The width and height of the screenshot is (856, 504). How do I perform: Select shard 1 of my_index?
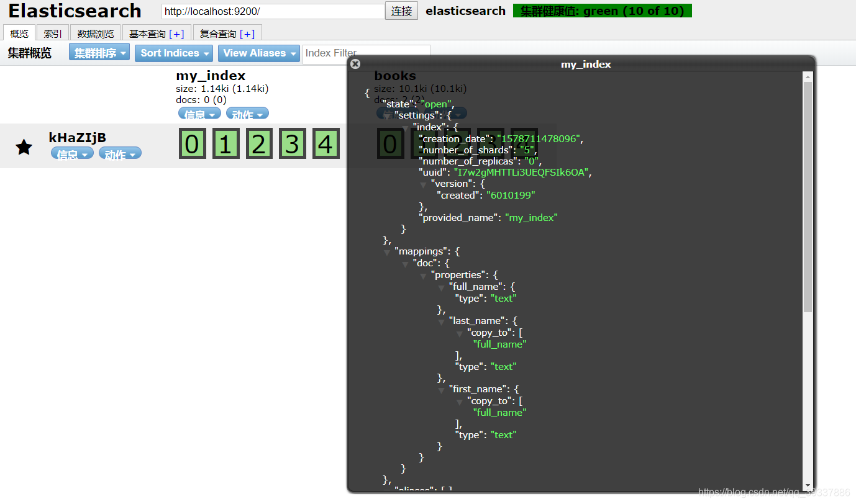pos(226,143)
